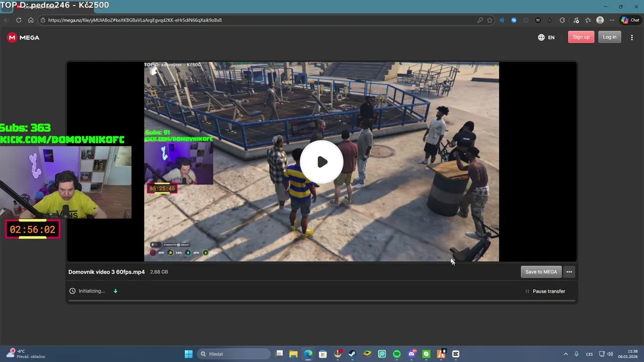Click the MEGA logo
Viewport: 644px width, 362px height.
point(23,37)
